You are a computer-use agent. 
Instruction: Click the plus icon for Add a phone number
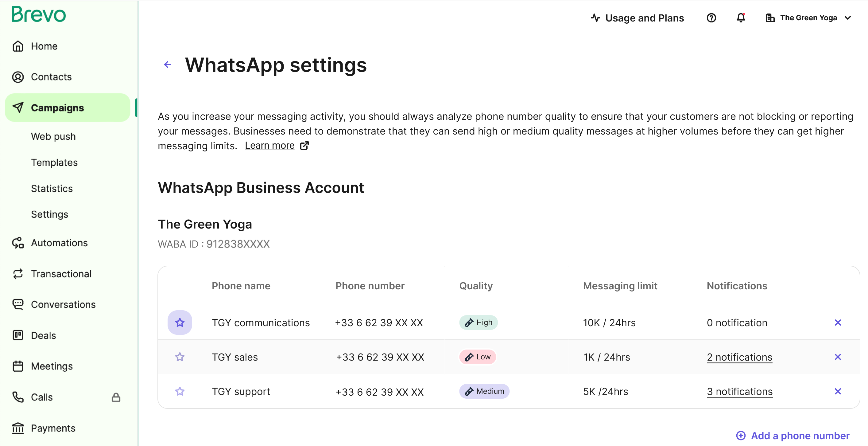[741, 436]
